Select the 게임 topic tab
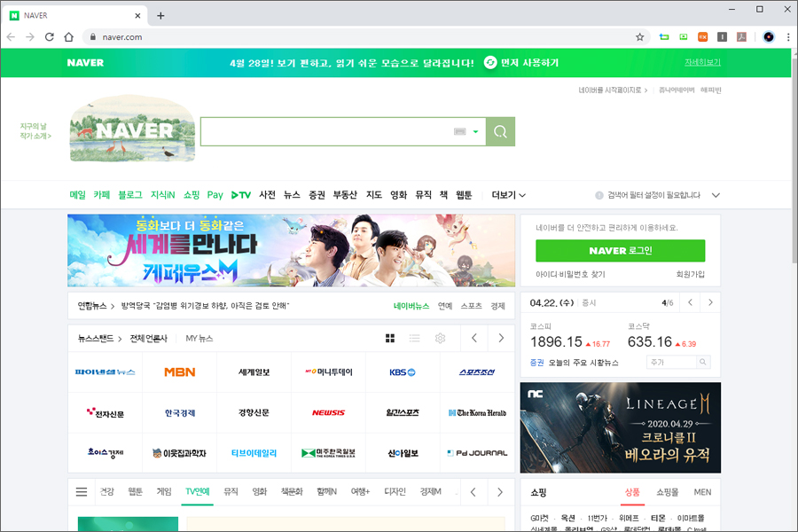 coord(164,492)
